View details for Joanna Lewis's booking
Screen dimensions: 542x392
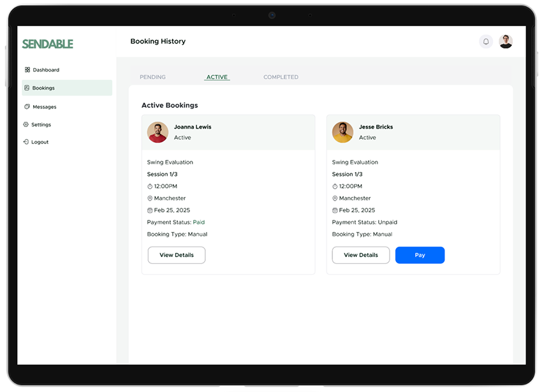click(177, 255)
